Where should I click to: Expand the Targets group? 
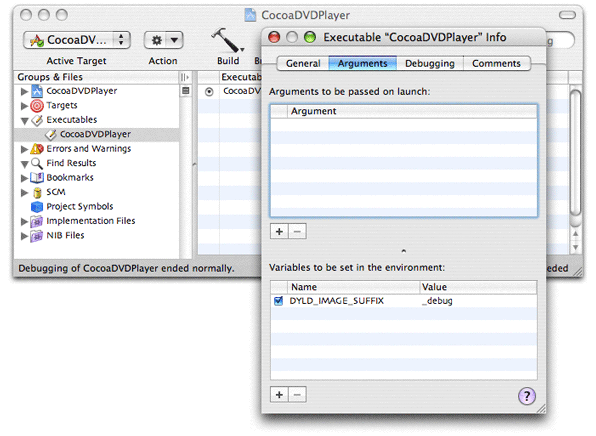pyautogui.click(x=24, y=106)
